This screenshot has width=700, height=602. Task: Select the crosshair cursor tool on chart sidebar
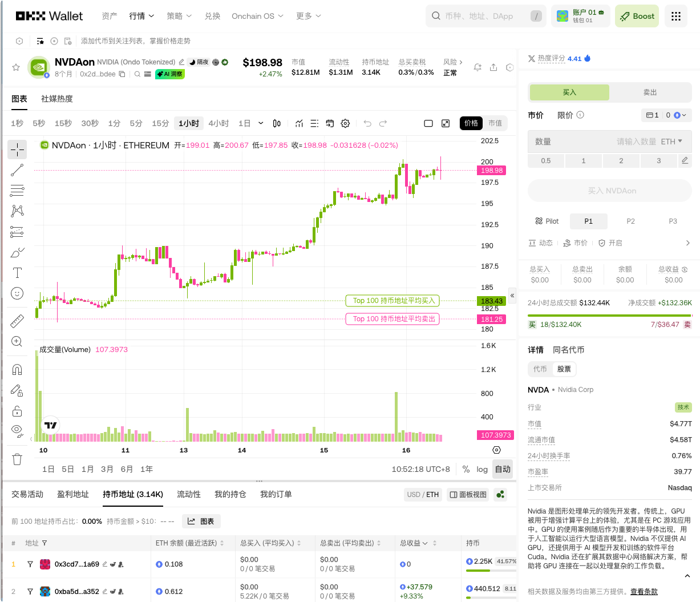17,150
